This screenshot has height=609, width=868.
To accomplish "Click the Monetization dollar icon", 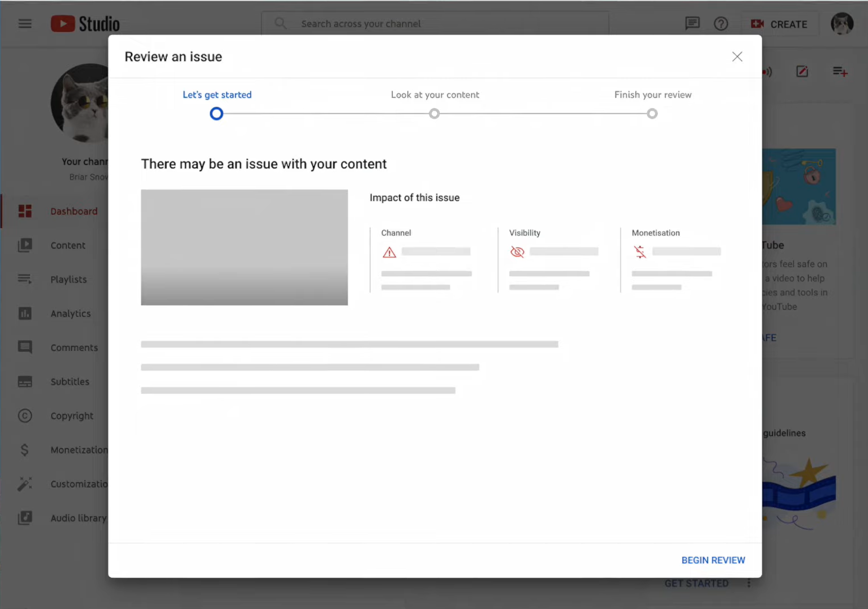I will pyautogui.click(x=24, y=449).
